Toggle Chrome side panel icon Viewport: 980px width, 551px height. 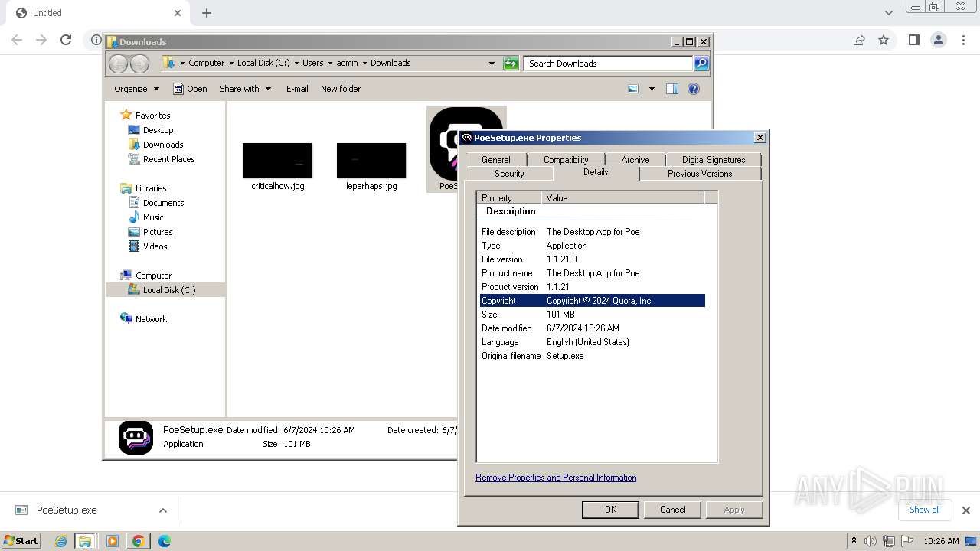click(x=913, y=40)
